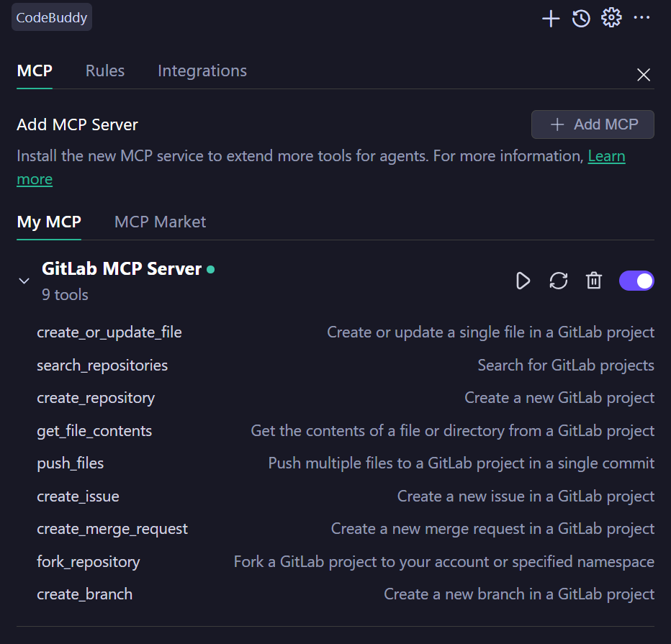Select the create_merge_request tool
The height and width of the screenshot is (644, 671).
pos(112,529)
